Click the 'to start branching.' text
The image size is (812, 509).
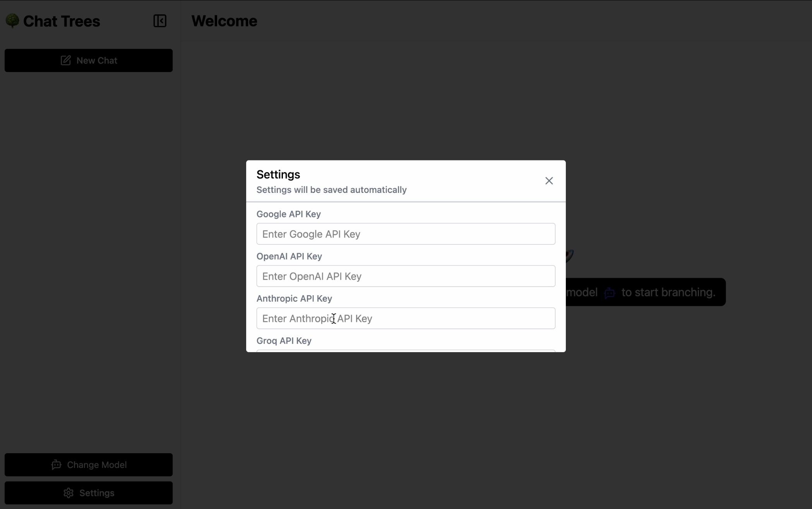coord(668,292)
